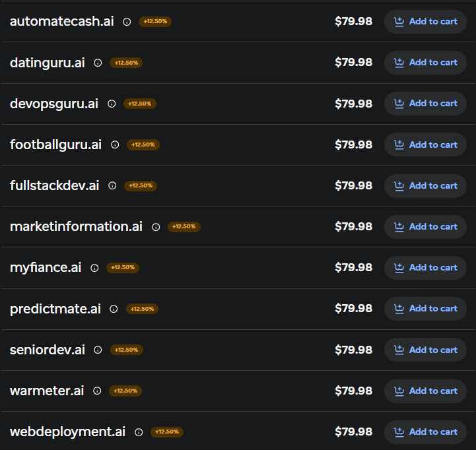Select +12.50% badge beside marketinformation.ai
The width and height of the screenshot is (476, 450).
184,227
